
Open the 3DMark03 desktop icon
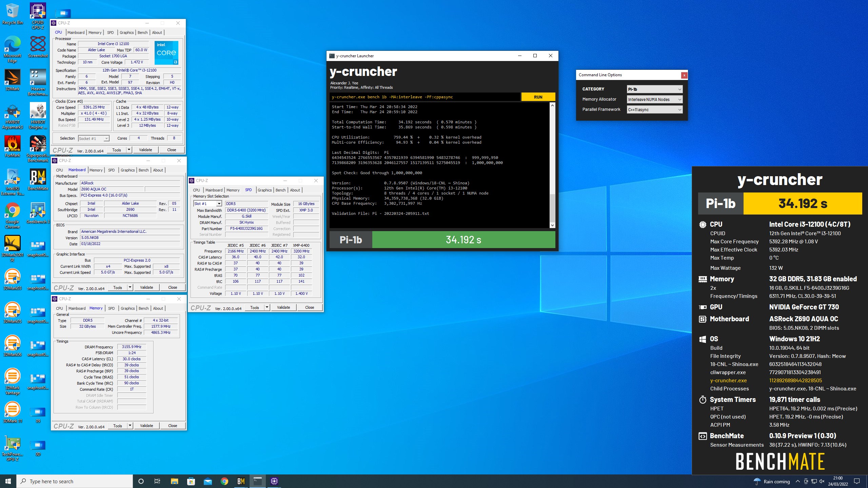click(12, 279)
